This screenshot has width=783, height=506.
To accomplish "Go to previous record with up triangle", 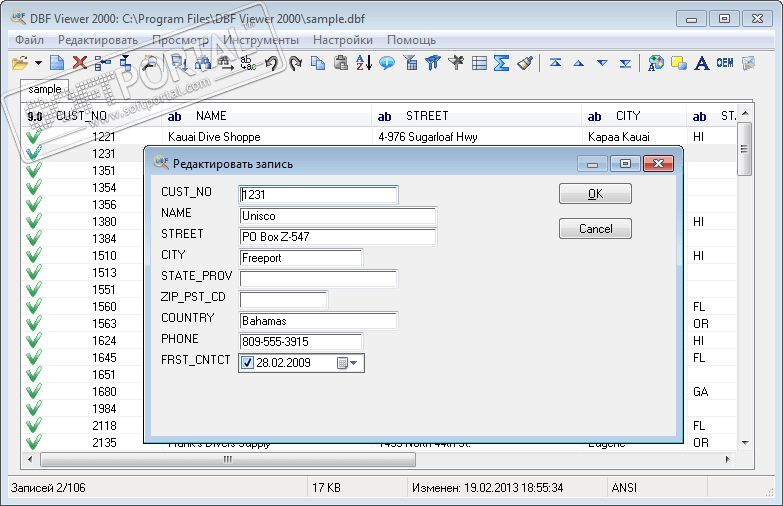I will (x=579, y=63).
